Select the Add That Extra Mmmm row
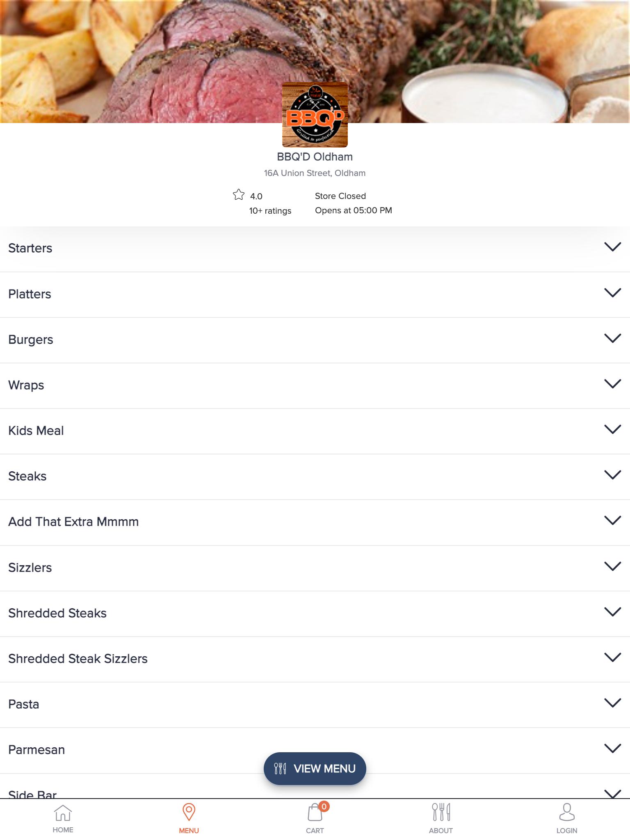630x840 pixels. [315, 522]
